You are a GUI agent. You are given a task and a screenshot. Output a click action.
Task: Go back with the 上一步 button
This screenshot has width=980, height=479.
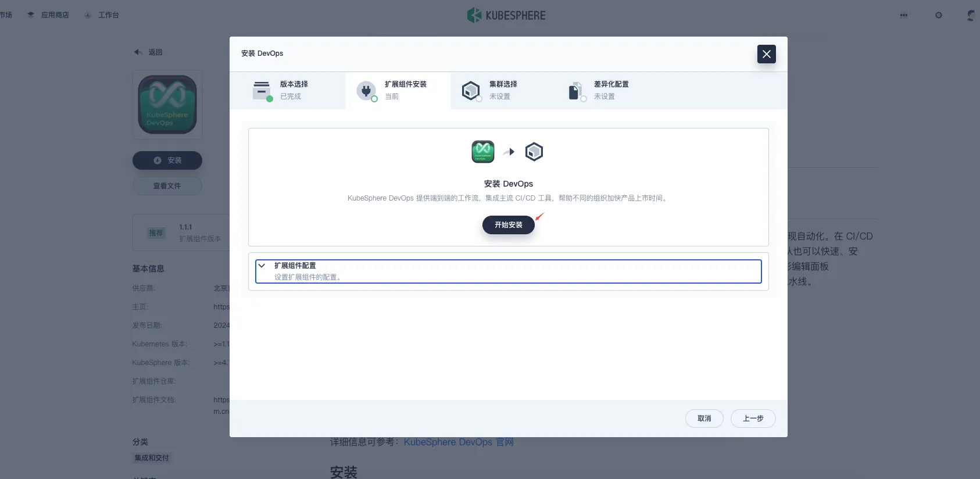(x=753, y=419)
